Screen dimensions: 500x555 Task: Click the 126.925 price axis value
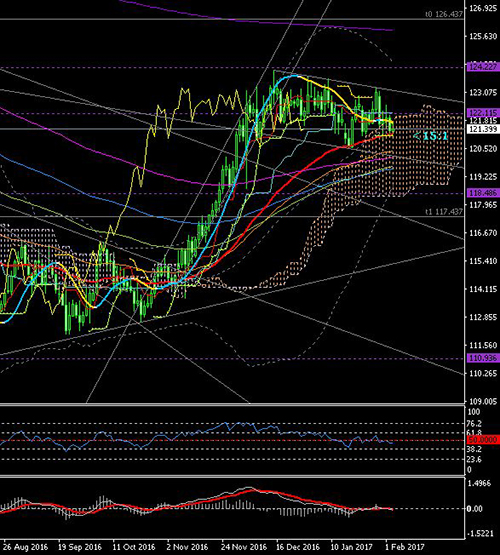point(483,8)
